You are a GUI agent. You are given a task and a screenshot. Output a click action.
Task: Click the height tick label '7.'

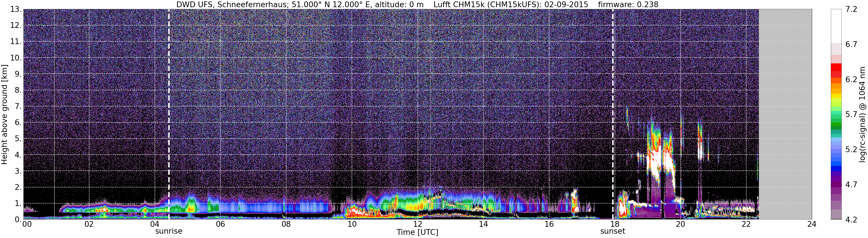pos(18,107)
